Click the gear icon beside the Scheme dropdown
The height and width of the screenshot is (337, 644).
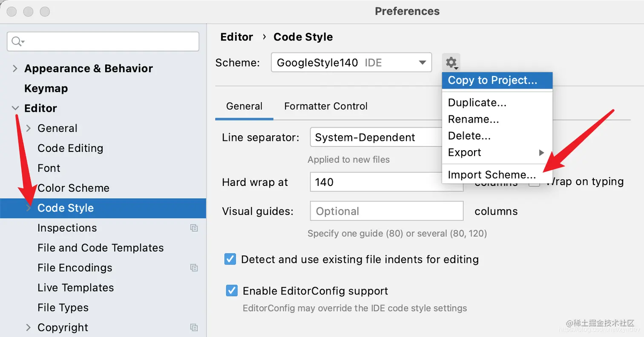tap(451, 63)
